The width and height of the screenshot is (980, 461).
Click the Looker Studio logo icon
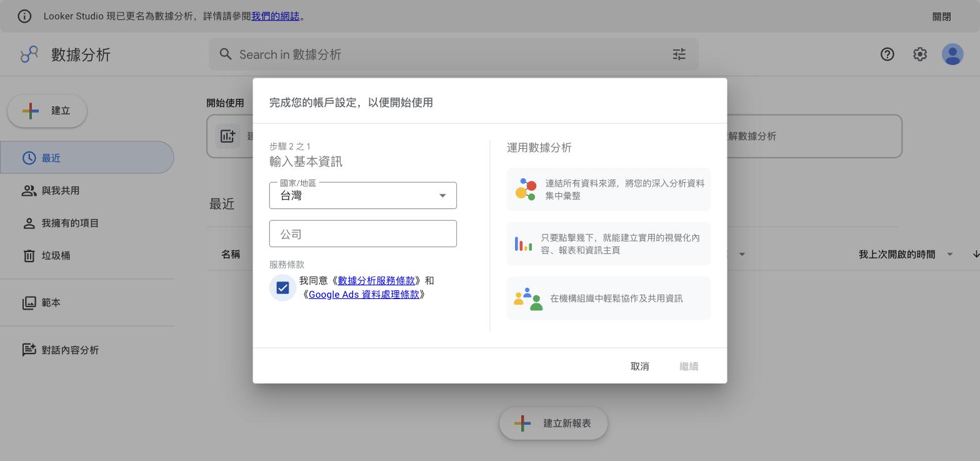click(x=29, y=54)
